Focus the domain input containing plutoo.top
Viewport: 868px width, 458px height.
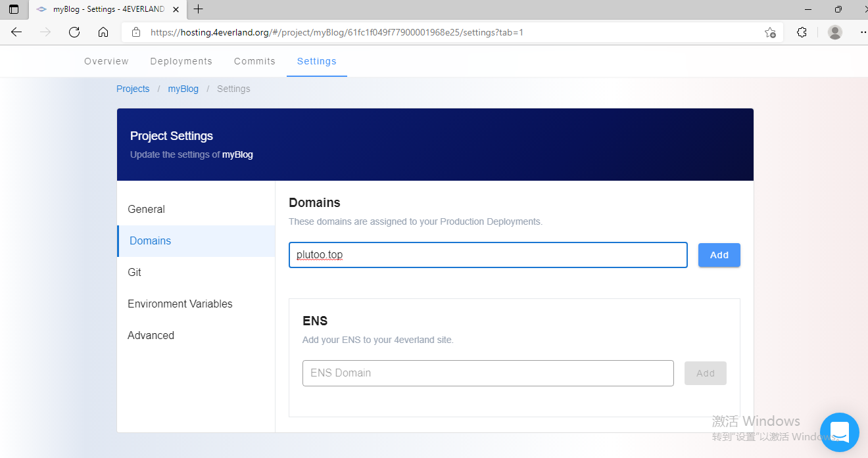coord(488,255)
